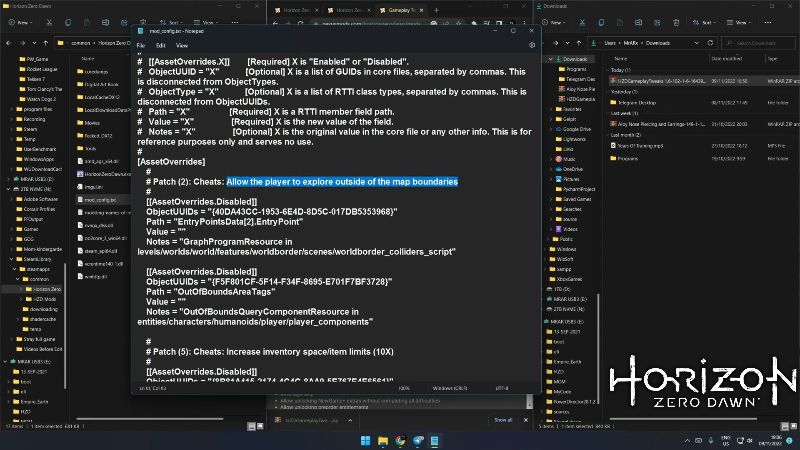Image resolution: width=800 pixels, height=450 pixels.
Task: Switch to Gameplay Tweaks browser tab
Action: point(401,10)
